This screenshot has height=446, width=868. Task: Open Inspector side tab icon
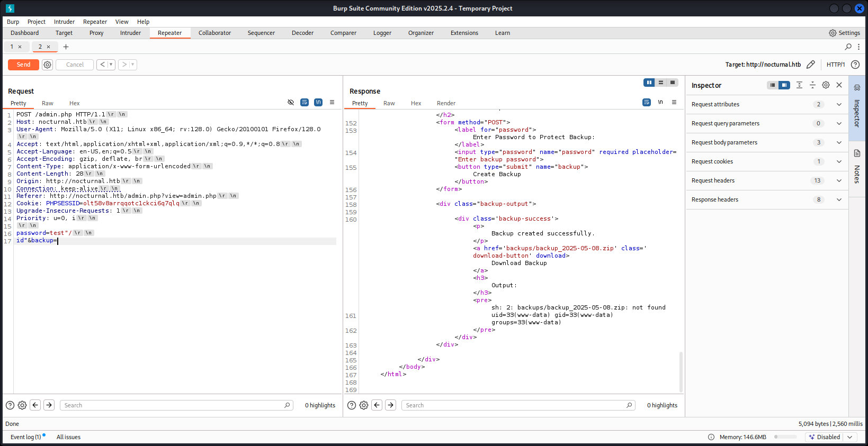[x=857, y=88]
